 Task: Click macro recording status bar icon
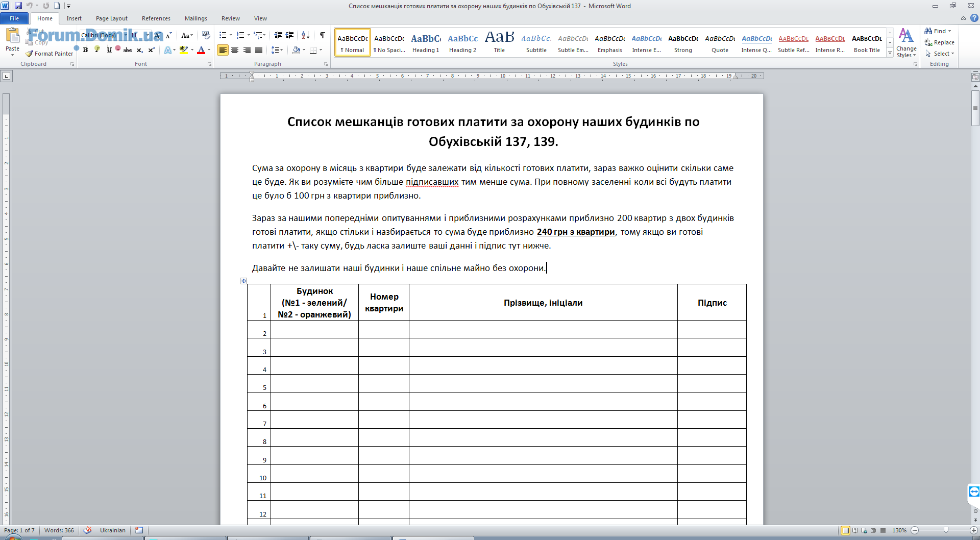click(139, 530)
